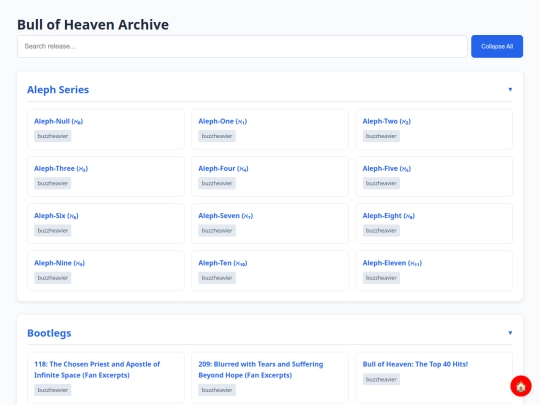Open 209: Blurred with Tears fan excerpts
Viewport: 540px width, 405px height.
(x=261, y=370)
